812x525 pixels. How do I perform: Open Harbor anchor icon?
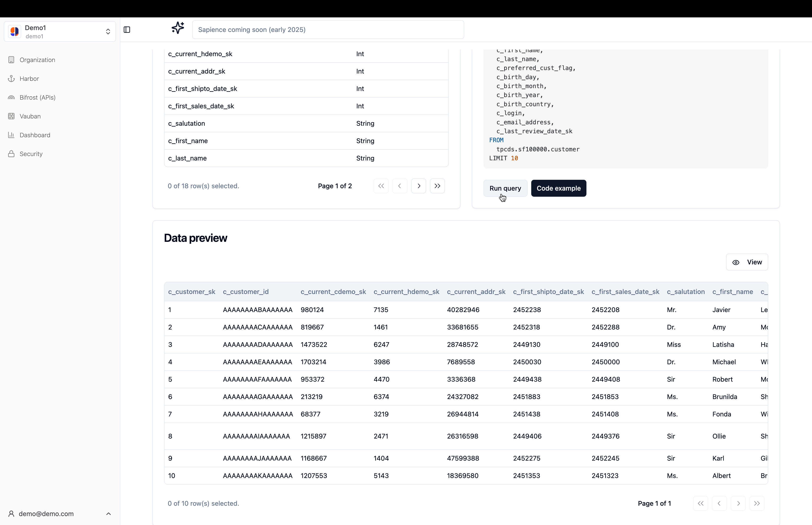11,78
